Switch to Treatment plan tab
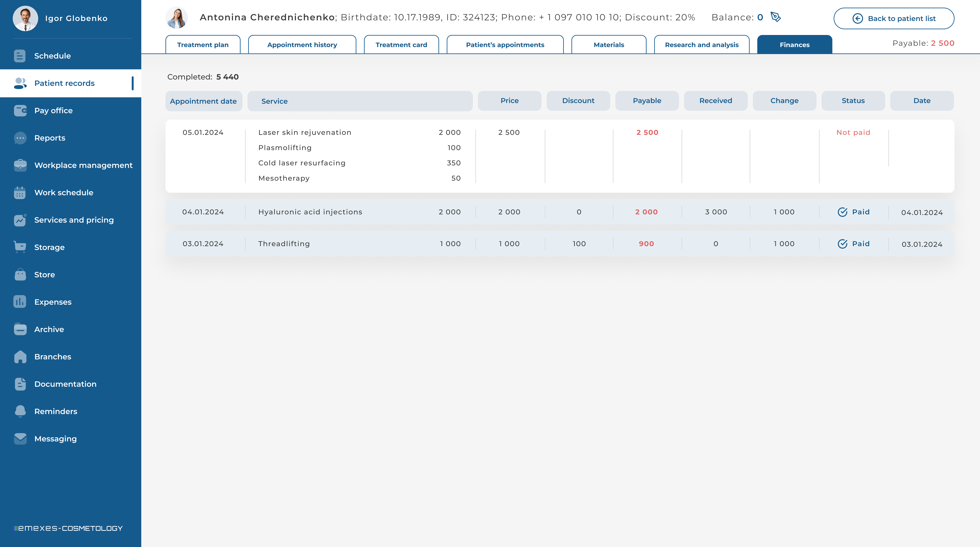This screenshot has height=547, width=980. 203,45
